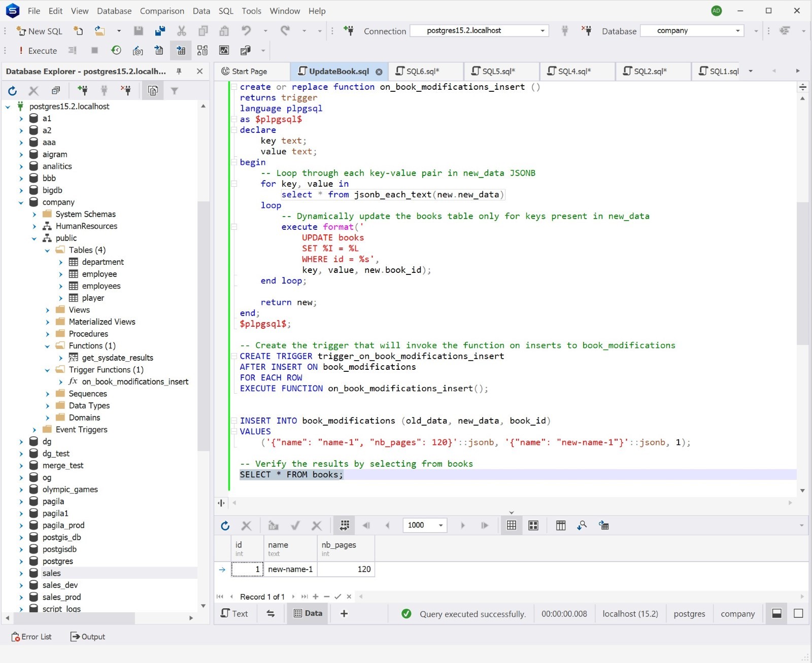The image size is (812, 663).
Task: Select get_sysdate_results function
Action: [117, 358]
